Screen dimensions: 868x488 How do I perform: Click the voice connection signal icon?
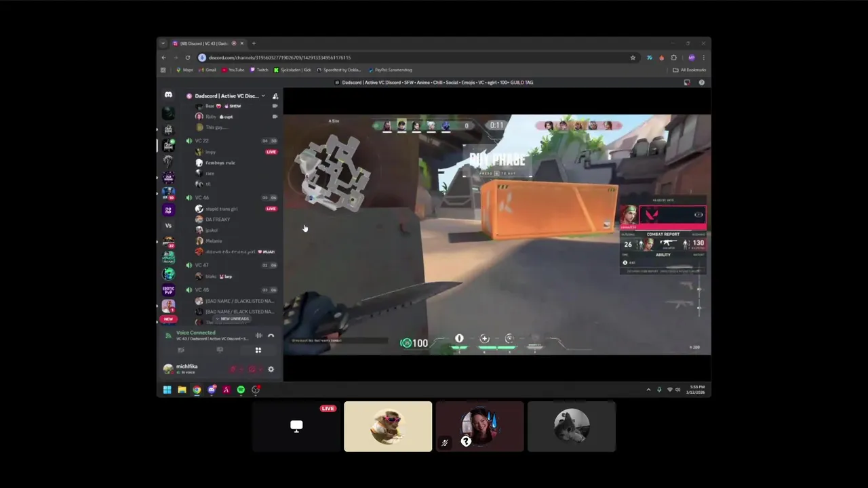(168, 335)
